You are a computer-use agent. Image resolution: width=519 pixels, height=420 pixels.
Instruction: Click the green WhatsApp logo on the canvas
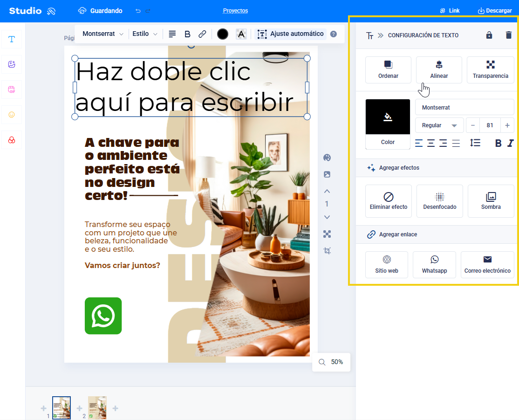coord(103,316)
